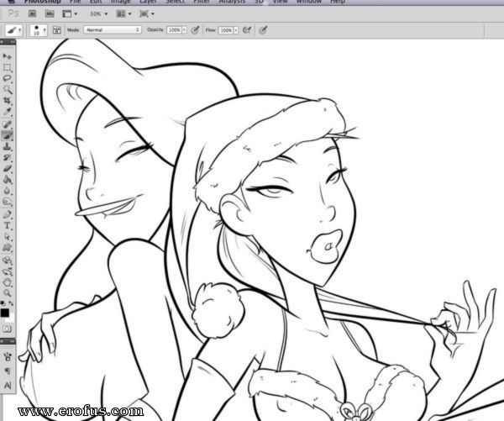Open the Flow slider arrow
504x421 pixels.
236,30
